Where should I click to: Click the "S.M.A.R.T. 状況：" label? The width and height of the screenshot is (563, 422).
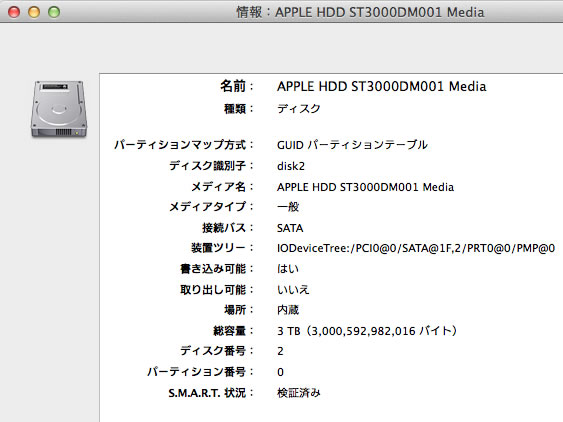pos(211,393)
